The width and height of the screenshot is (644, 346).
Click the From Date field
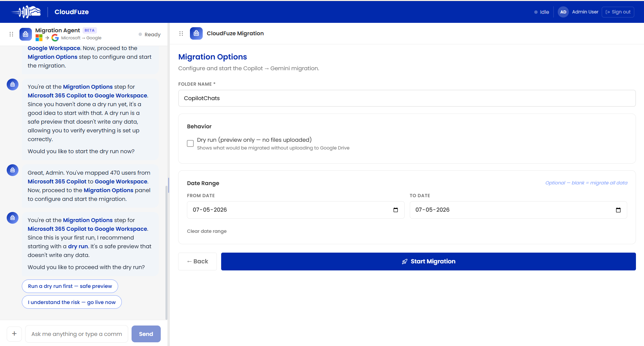(296, 210)
